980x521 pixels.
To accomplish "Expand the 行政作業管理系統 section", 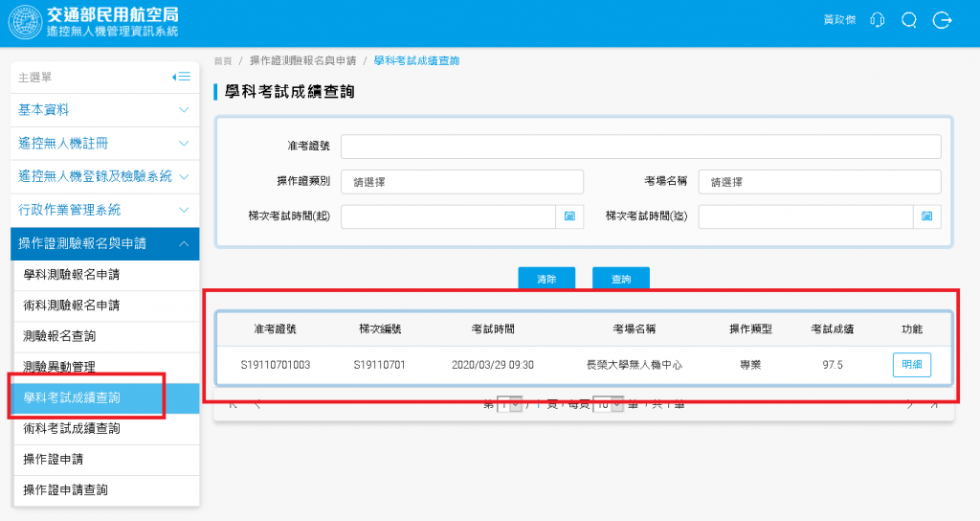I will pyautogui.click(x=103, y=210).
